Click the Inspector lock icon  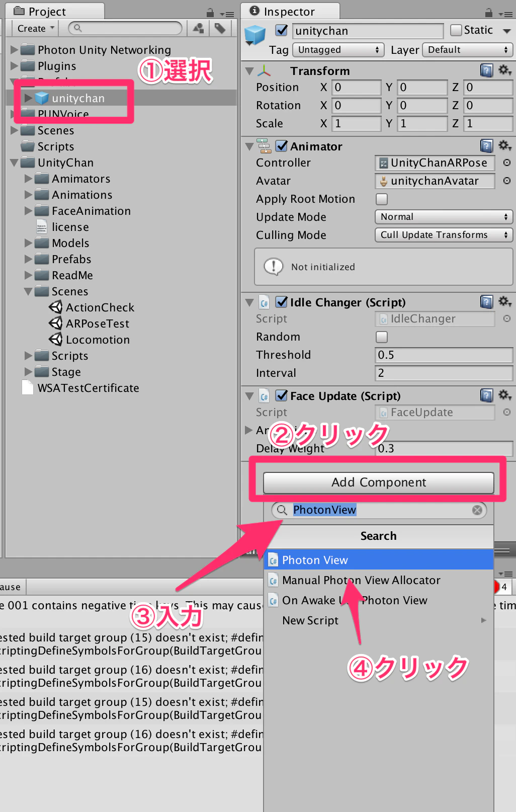pos(488,12)
